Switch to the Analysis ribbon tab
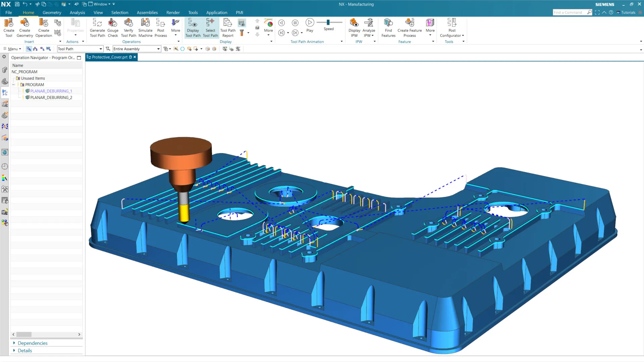Image resolution: width=644 pixels, height=362 pixels. [x=77, y=12]
